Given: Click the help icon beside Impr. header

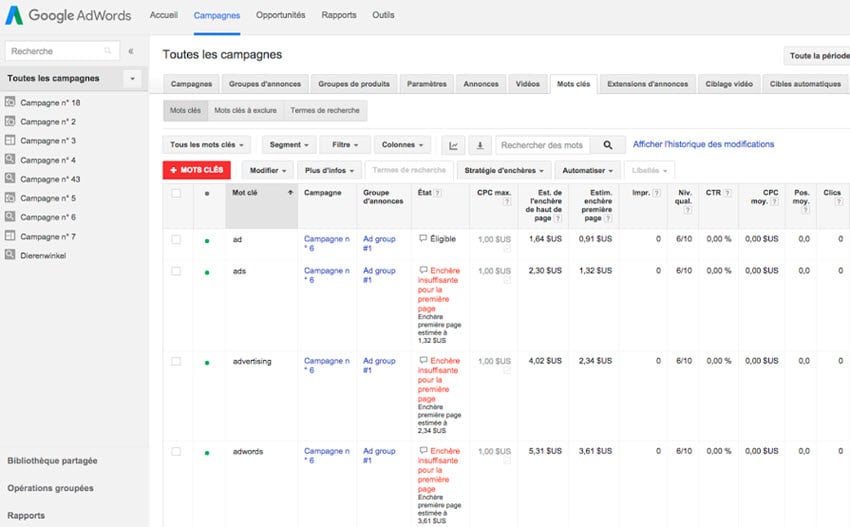Looking at the screenshot, I should click(656, 193).
